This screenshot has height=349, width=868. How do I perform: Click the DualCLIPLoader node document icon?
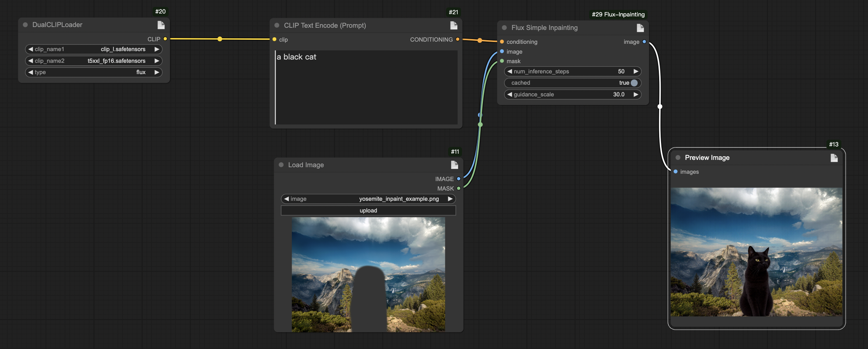tap(161, 25)
